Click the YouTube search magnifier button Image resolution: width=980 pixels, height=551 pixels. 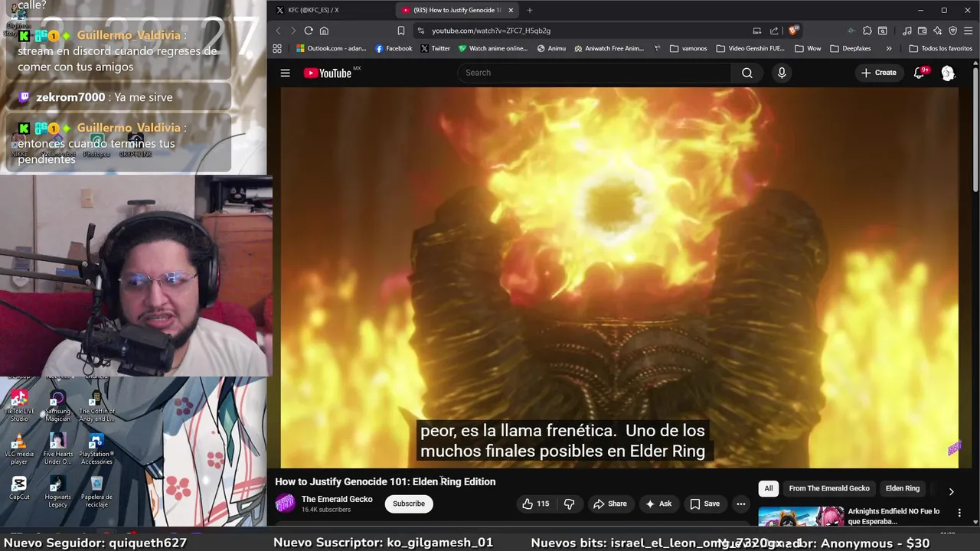[747, 73]
